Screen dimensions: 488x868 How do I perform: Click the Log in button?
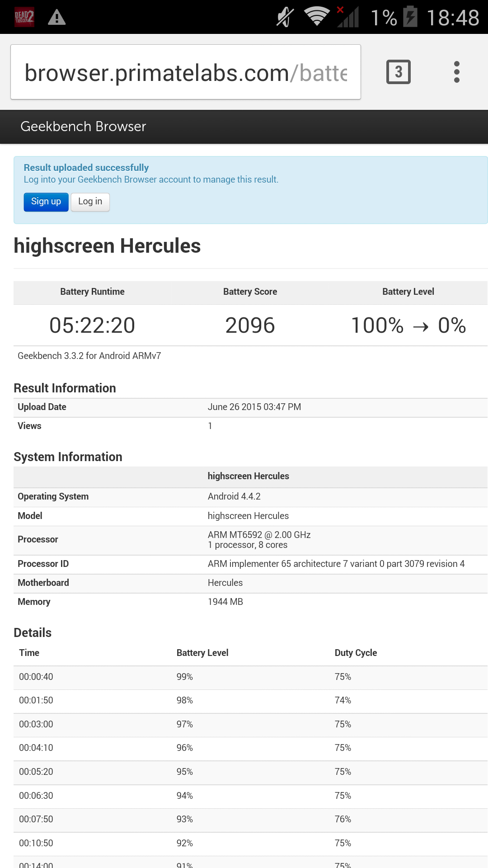(90, 202)
